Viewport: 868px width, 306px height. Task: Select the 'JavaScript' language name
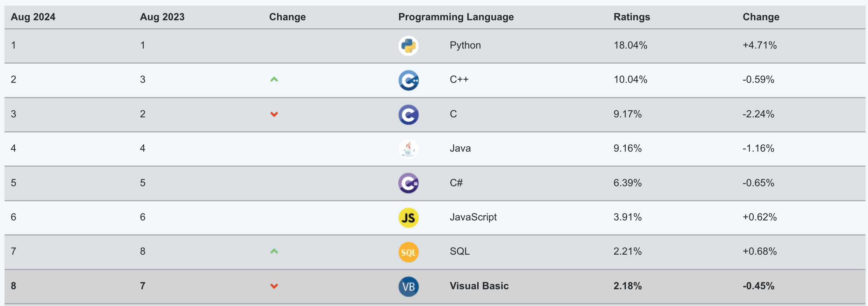(x=473, y=217)
